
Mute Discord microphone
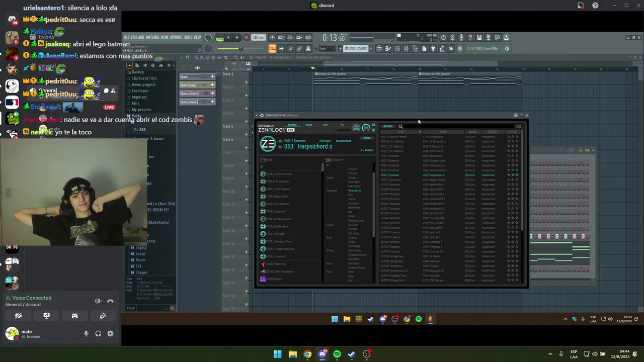(x=86, y=333)
